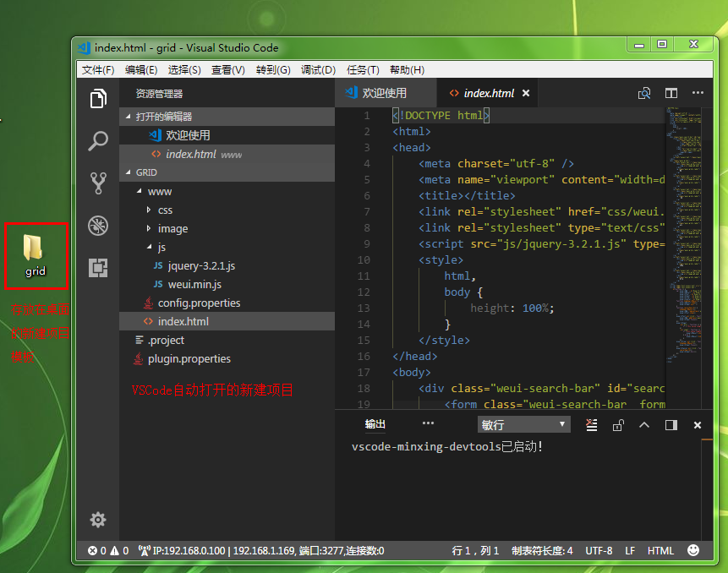Click the code minimap

click(684, 234)
